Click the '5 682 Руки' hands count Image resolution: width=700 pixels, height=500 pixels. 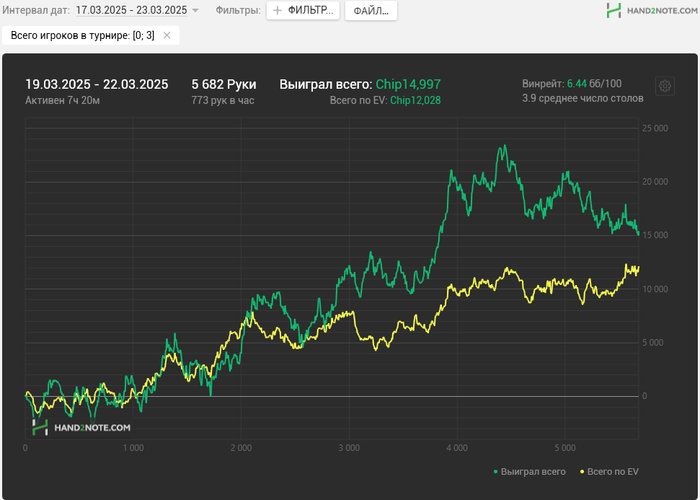tap(224, 84)
